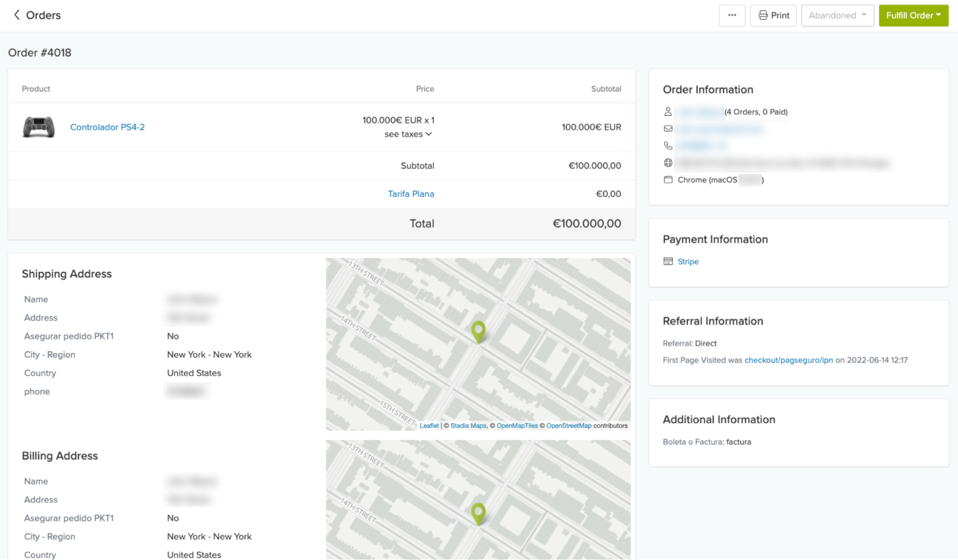Open the Tarifa Plana shipping link
The height and width of the screenshot is (560, 958).
click(x=411, y=194)
